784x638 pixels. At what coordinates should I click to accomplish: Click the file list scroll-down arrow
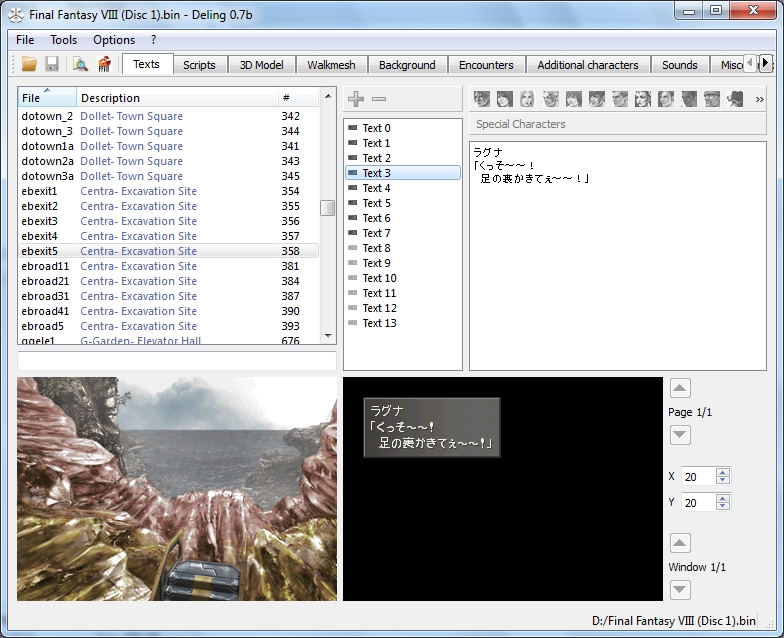[328, 336]
